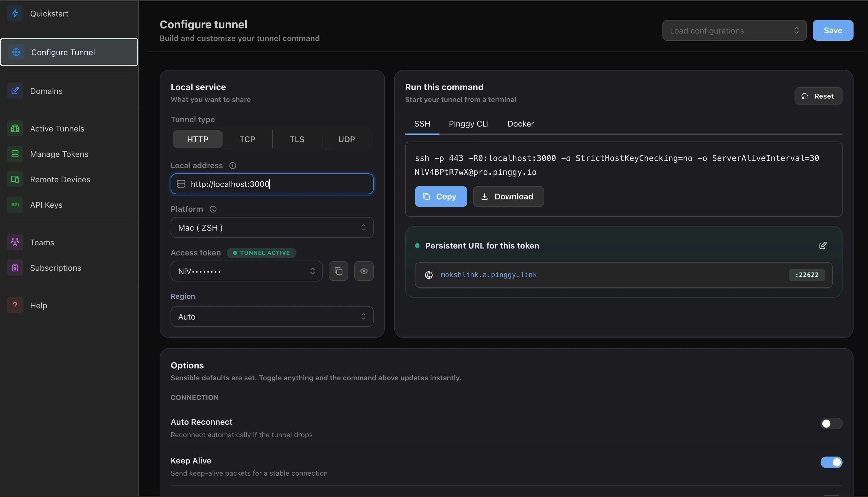
Task: Copy the access token with copy icon
Action: click(x=338, y=271)
